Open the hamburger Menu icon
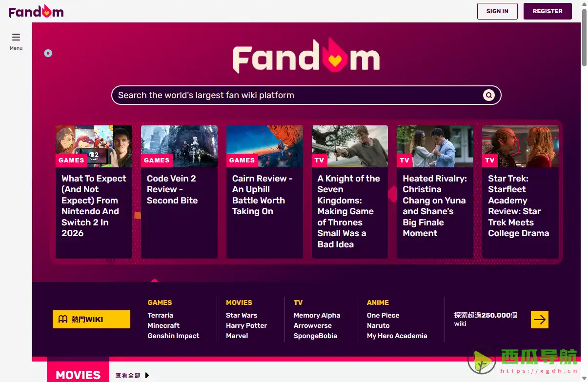The height and width of the screenshot is (382, 588). pyautogui.click(x=16, y=37)
